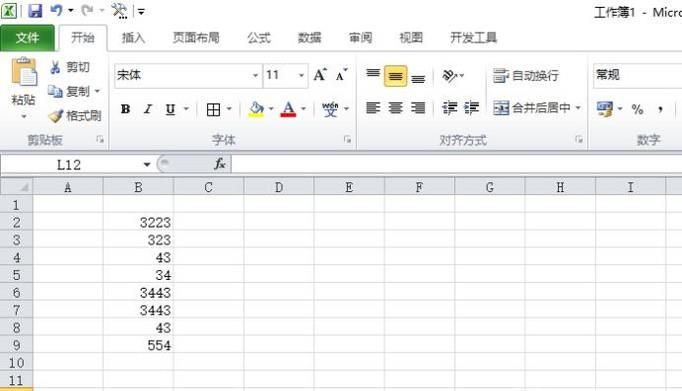The height and width of the screenshot is (391, 682).
Task: Switch to the 审阅 Review tab
Action: [x=361, y=38]
